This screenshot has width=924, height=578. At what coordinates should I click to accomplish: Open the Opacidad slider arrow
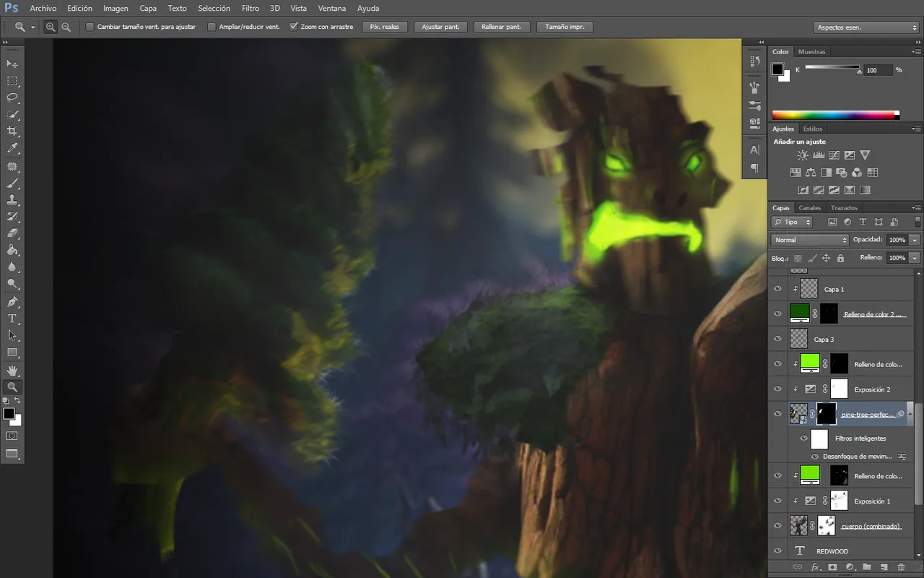pyautogui.click(x=915, y=240)
